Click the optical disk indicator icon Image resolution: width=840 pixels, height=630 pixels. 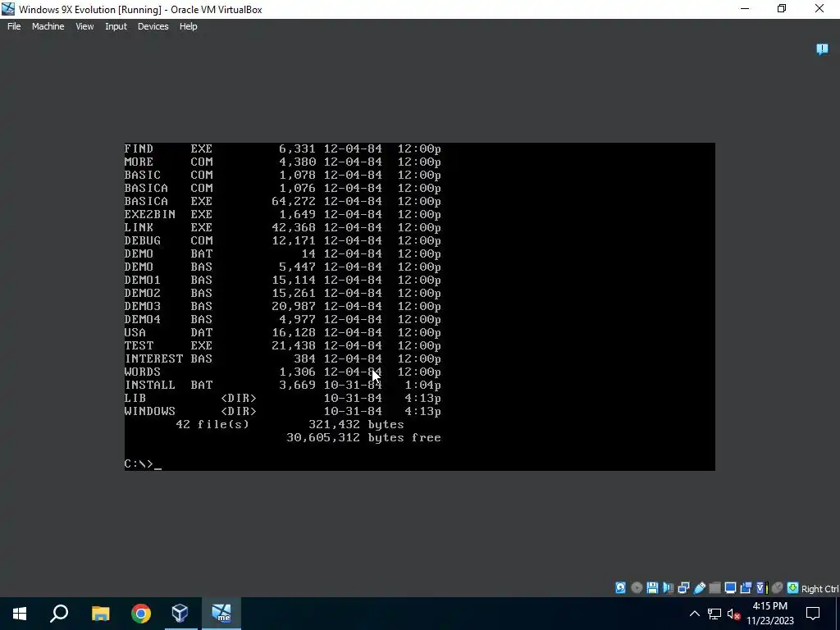tap(637, 587)
